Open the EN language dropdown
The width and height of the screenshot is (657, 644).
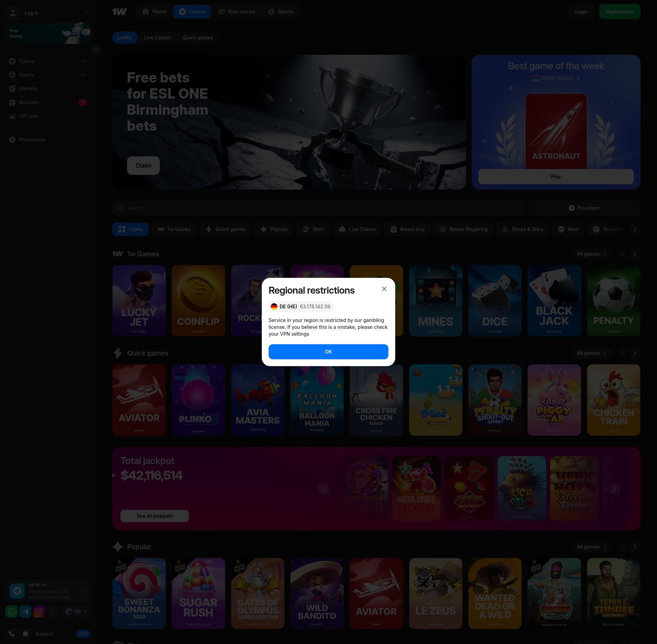[76, 611]
